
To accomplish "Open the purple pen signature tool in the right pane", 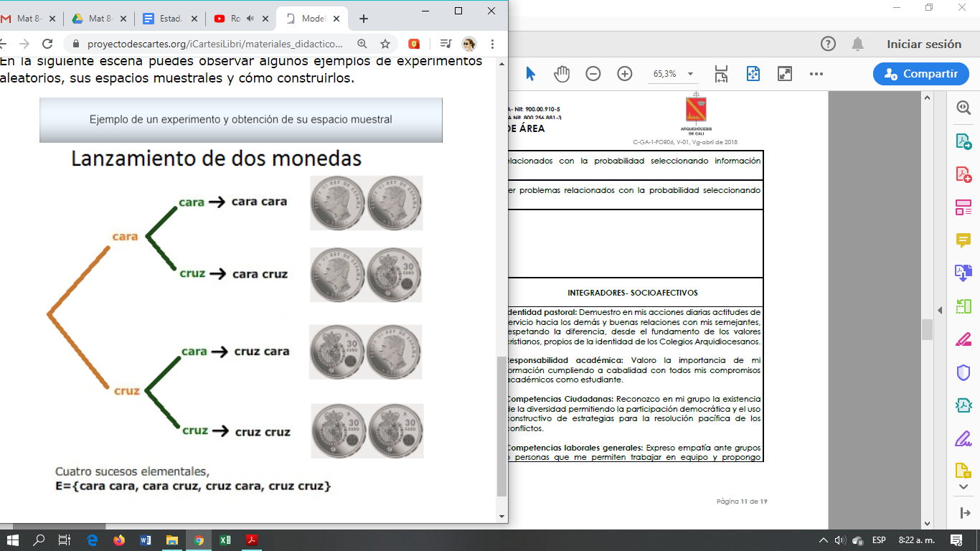I will click(963, 438).
